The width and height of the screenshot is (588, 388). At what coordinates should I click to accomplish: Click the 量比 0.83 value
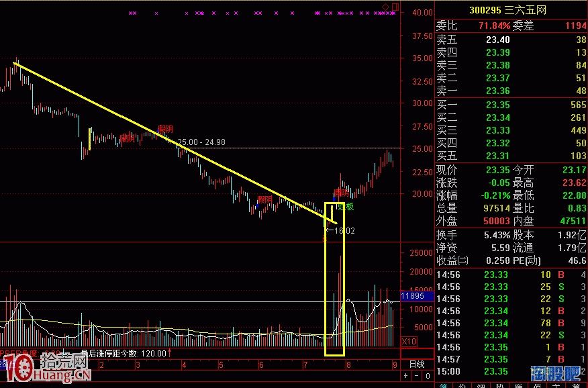(x=577, y=208)
